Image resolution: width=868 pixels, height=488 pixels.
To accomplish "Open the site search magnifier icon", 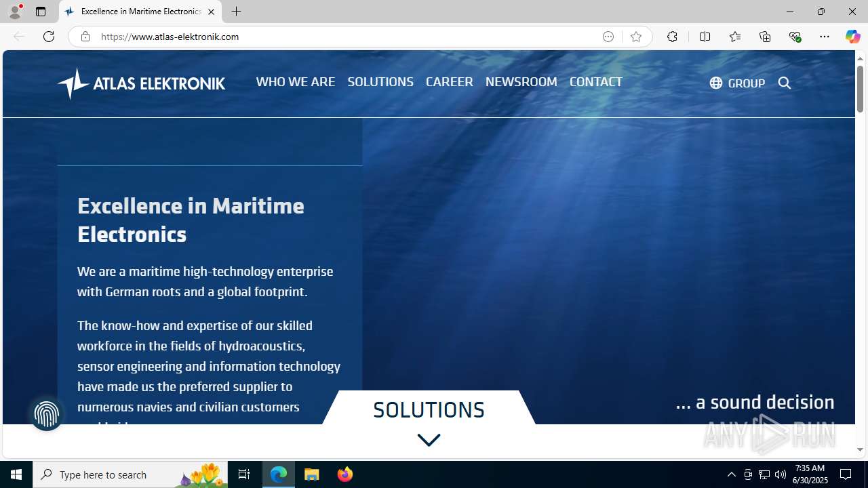I will [785, 83].
